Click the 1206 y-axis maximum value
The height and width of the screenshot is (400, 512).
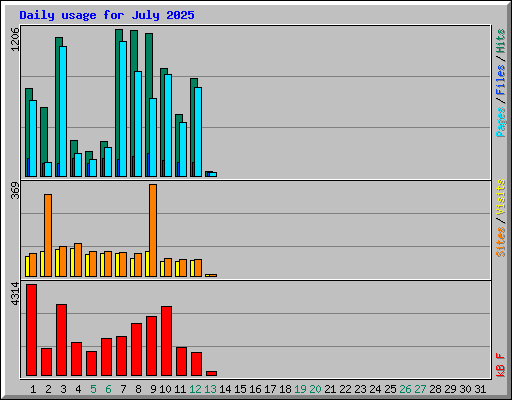point(15,39)
